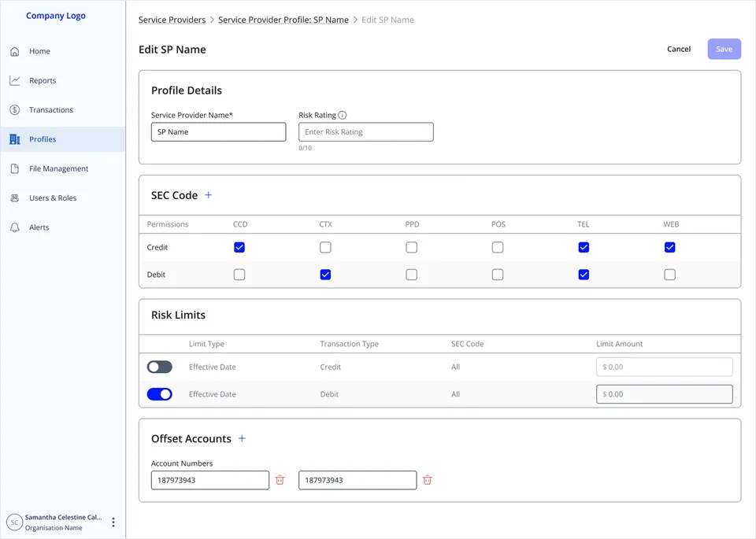Enable the Credit risk limit toggle
Screen dimensions: 756x539
pos(160,367)
